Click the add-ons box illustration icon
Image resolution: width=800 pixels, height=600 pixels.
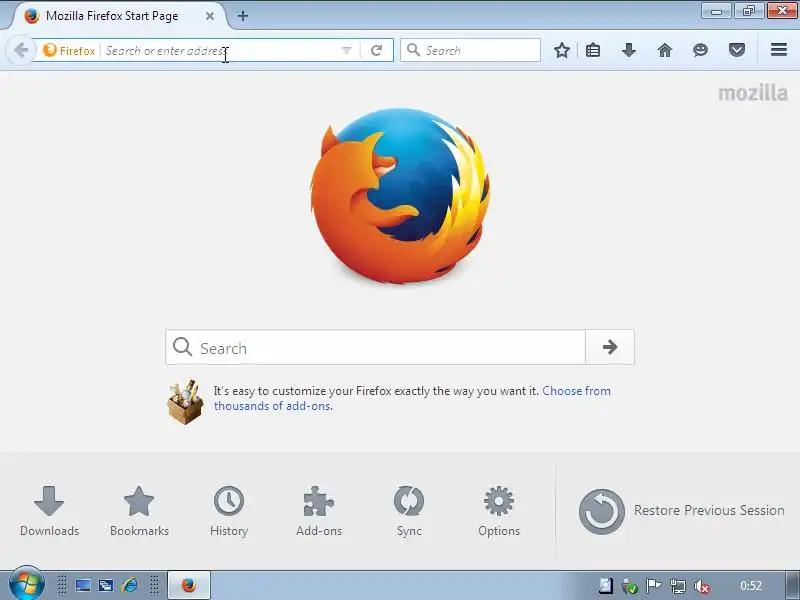pos(185,402)
